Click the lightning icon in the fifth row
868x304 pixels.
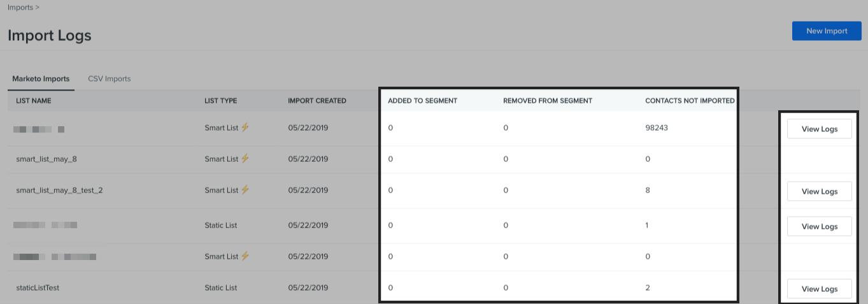(x=245, y=256)
